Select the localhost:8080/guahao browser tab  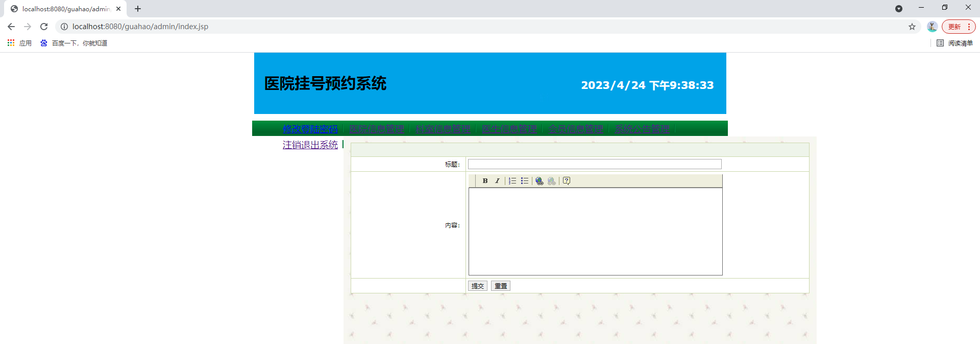(66, 9)
